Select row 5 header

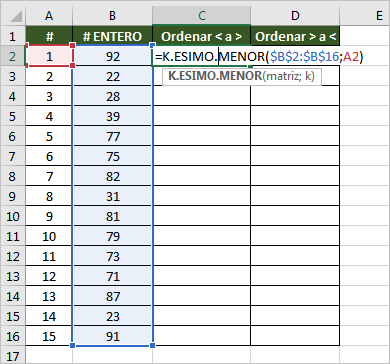(x=12, y=116)
